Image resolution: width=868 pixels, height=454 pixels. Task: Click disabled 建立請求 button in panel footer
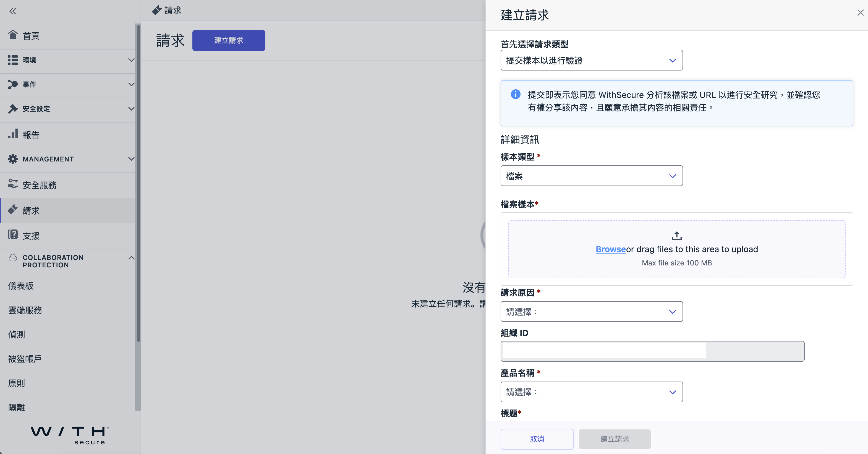click(x=615, y=439)
